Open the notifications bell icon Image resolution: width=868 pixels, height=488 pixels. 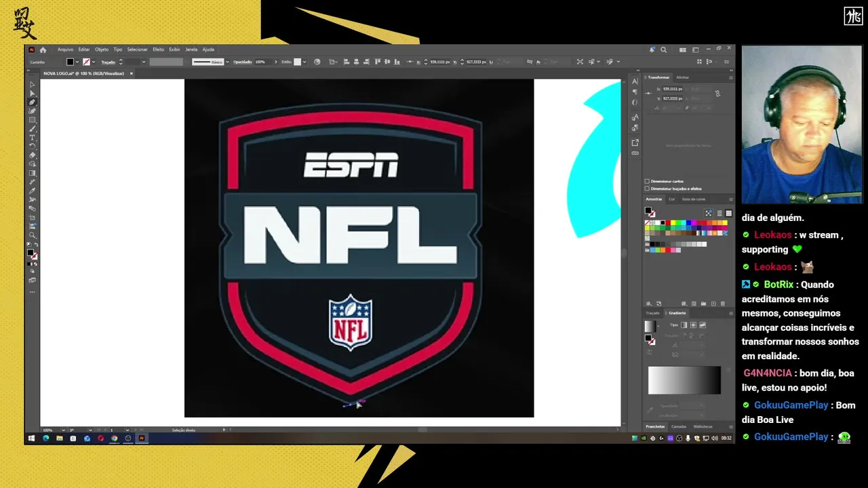652,49
